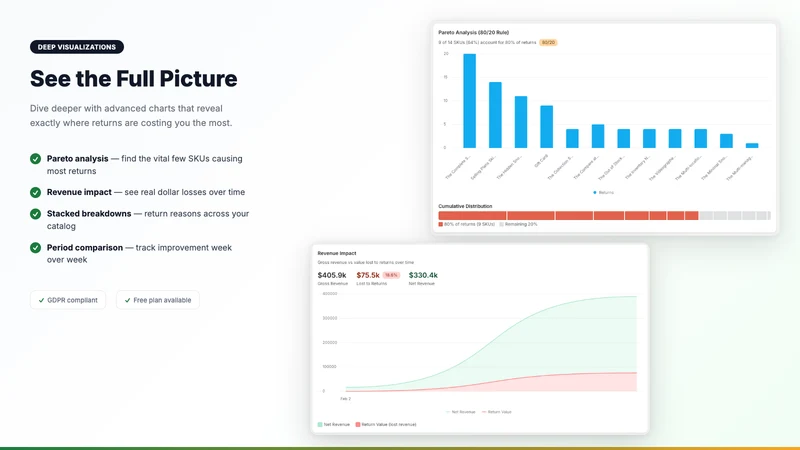Click the tallest bar, 'The Complete S...'
Viewport: 800px width, 450px height.
coord(469,101)
